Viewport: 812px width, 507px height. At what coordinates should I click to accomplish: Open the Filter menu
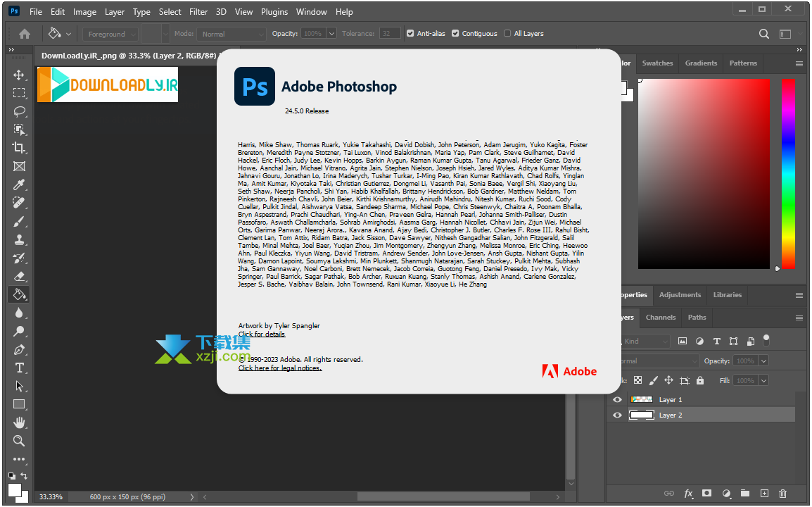click(198, 11)
